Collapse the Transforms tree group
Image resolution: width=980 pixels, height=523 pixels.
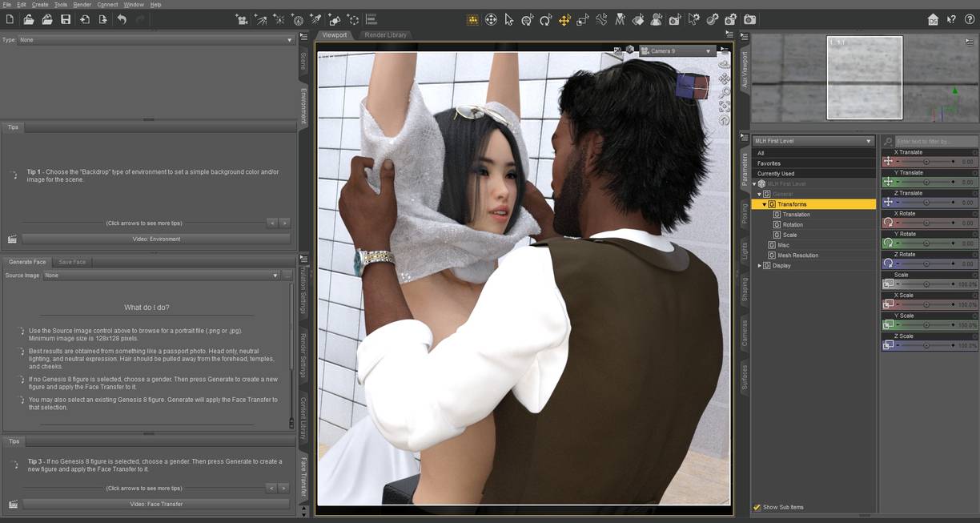765,204
